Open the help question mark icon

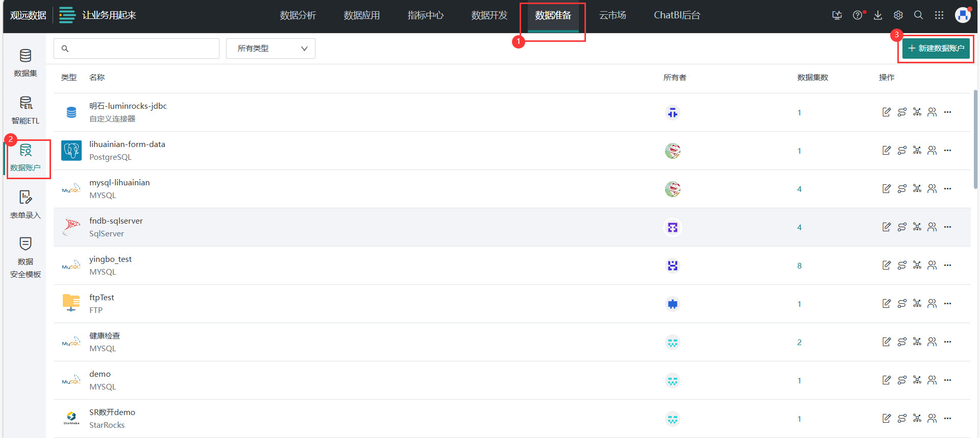coord(857,15)
